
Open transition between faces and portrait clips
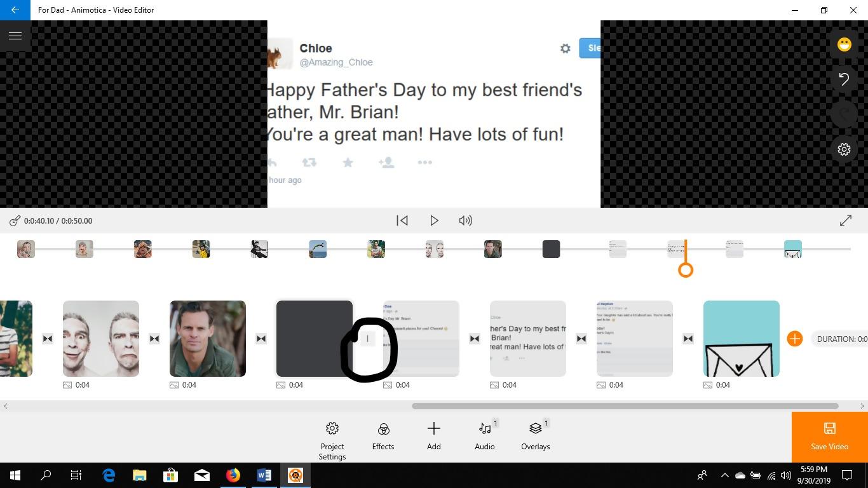(x=154, y=339)
